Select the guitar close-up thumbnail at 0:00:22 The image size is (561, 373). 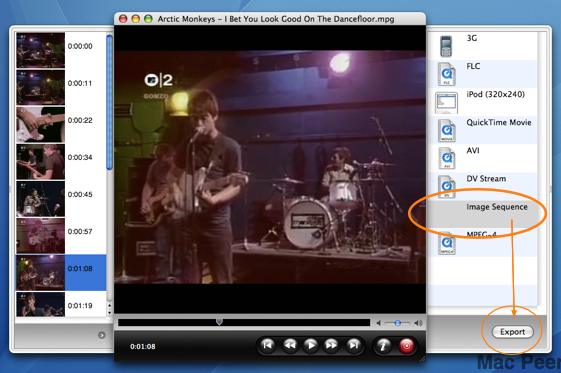40,124
